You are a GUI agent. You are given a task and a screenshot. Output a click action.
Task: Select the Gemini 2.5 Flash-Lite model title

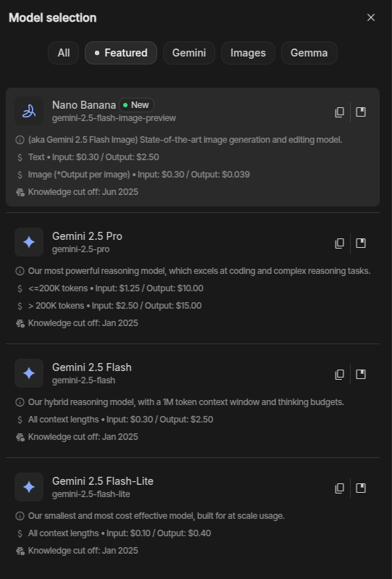[103, 481]
